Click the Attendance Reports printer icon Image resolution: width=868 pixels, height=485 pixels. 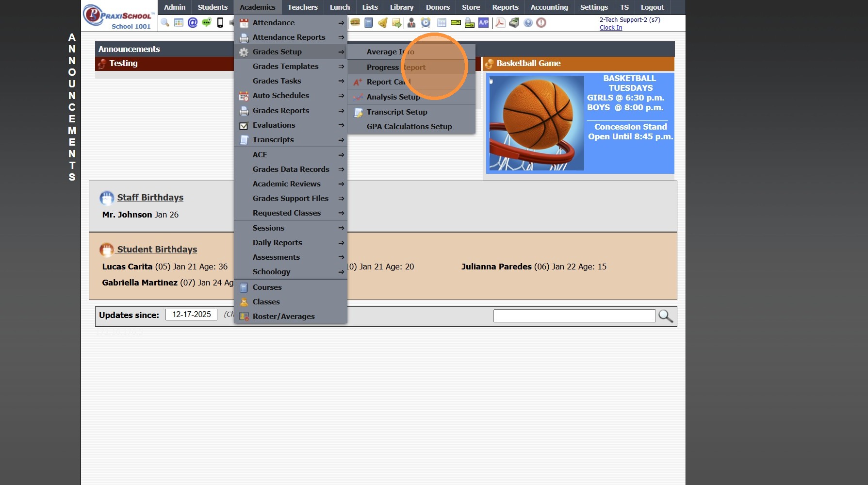(x=244, y=37)
